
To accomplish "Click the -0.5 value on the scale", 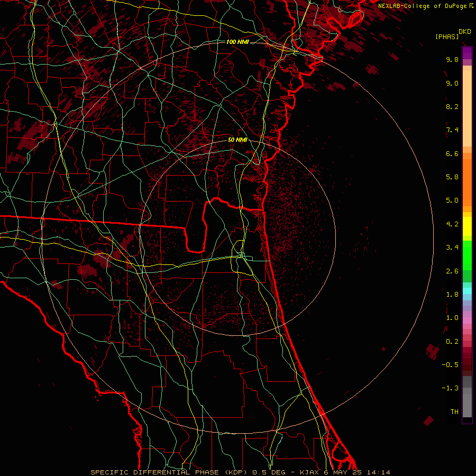I will [x=450, y=365].
